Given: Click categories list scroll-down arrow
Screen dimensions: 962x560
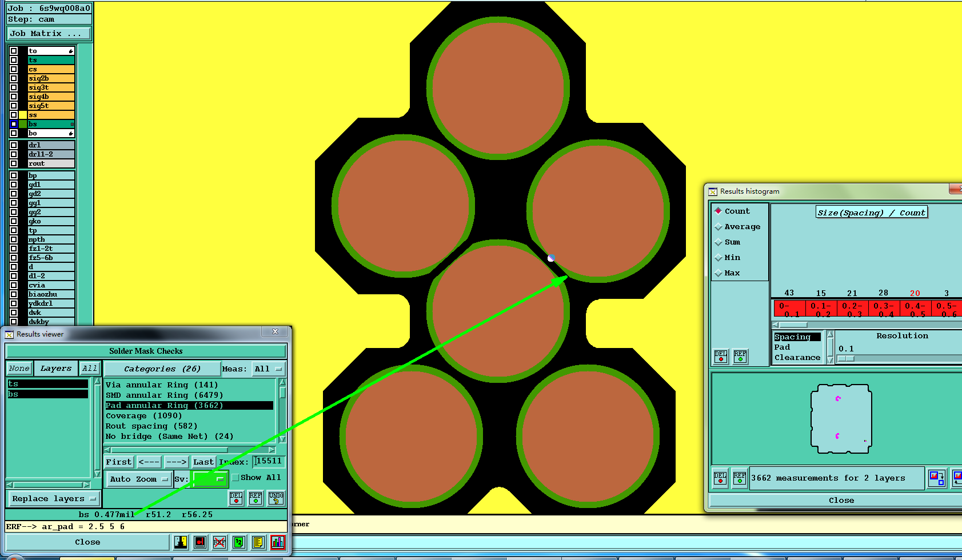Looking at the screenshot, I should pyautogui.click(x=282, y=439).
